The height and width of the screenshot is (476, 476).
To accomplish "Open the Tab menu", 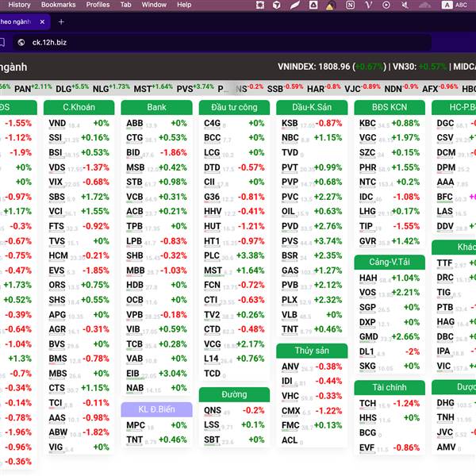I will (x=125, y=5).
